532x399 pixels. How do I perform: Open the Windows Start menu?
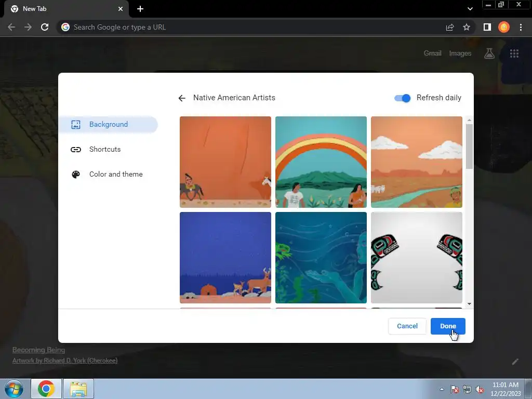tap(14, 389)
